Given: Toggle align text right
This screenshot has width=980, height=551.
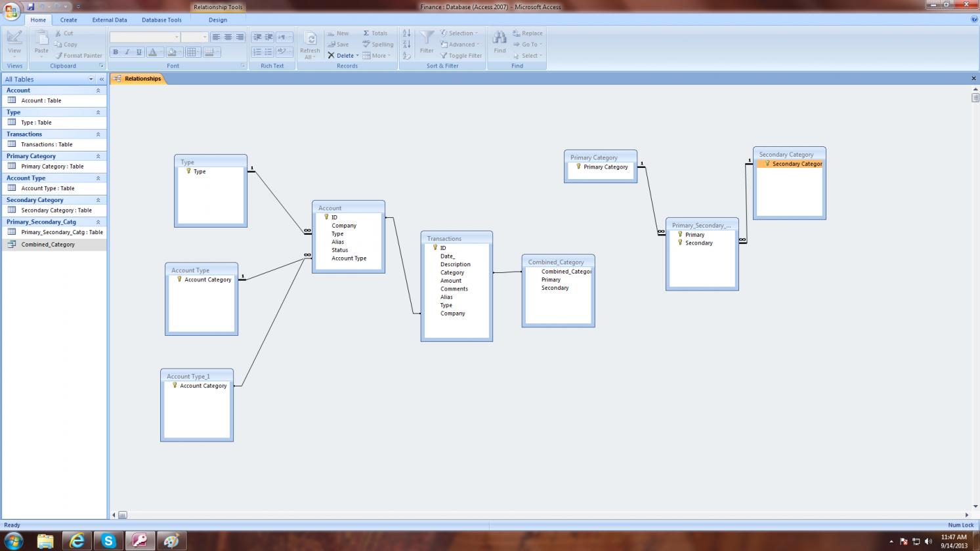Looking at the screenshot, I should 240,37.
